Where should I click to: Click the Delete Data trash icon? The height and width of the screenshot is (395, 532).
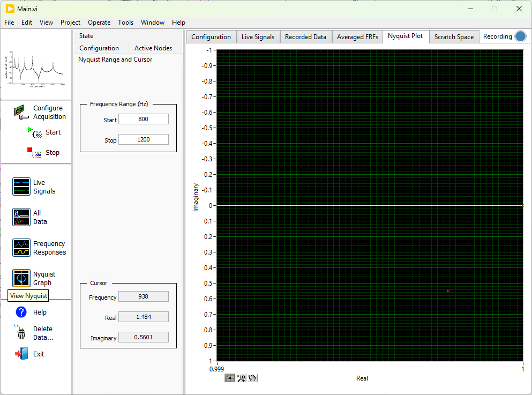point(20,332)
